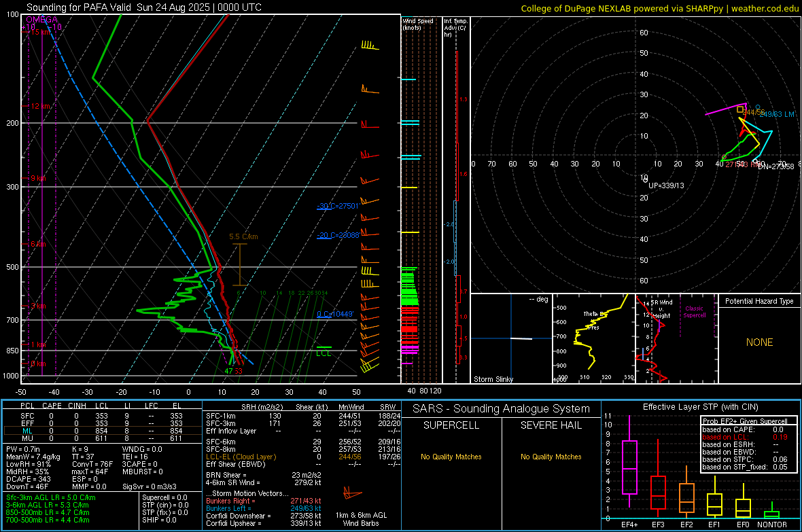Select the MU parcel row label
Viewport: 802px width, 532px height.
coord(27,438)
